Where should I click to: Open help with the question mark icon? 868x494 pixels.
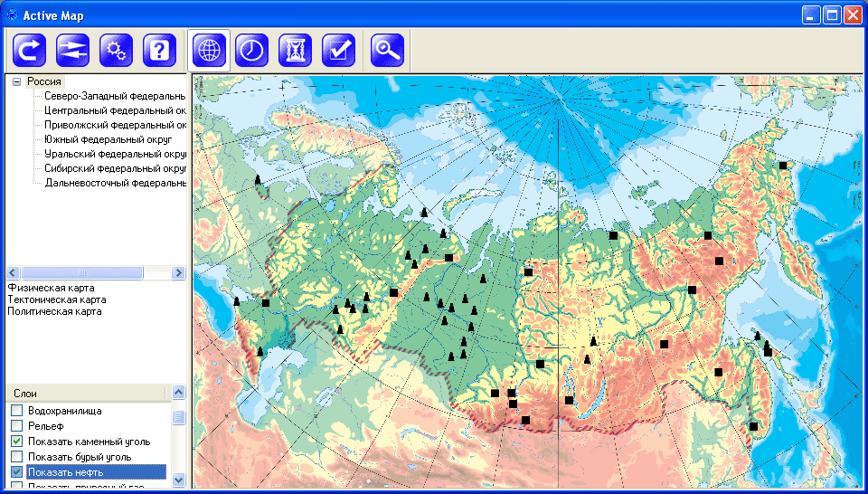pos(160,51)
